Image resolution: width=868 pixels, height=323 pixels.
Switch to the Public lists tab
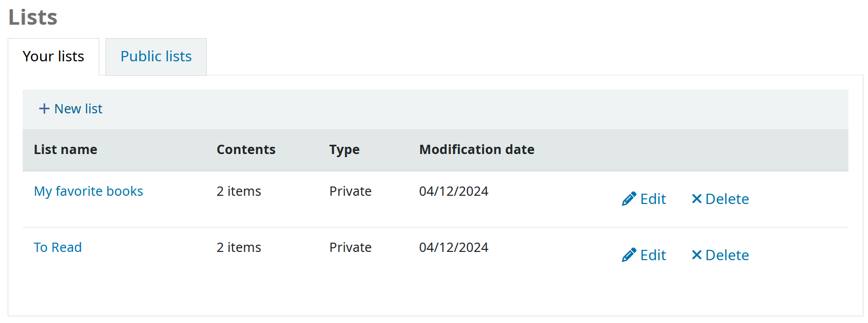click(155, 57)
